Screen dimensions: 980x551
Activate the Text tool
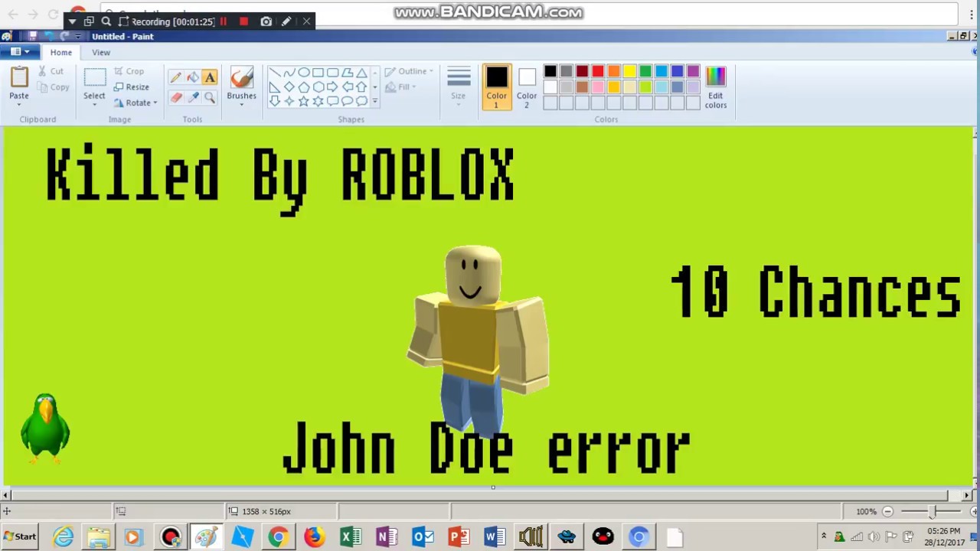(x=210, y=77)
